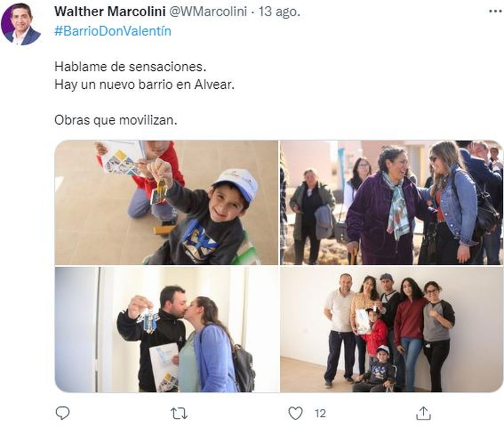Click the line 'Hay un nuevo barrio en Alvear.'
This screenshot has width=504, height=427.
(x=144, y=84)
